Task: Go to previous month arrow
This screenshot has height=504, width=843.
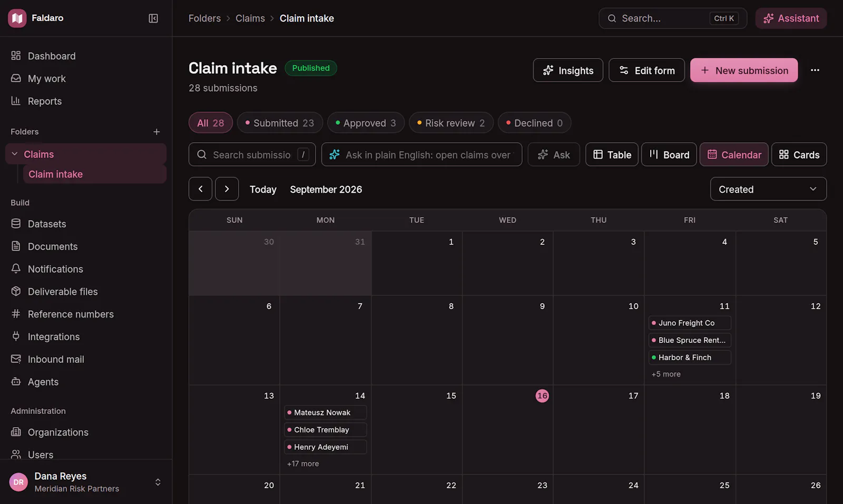Action: pos(201,189)
